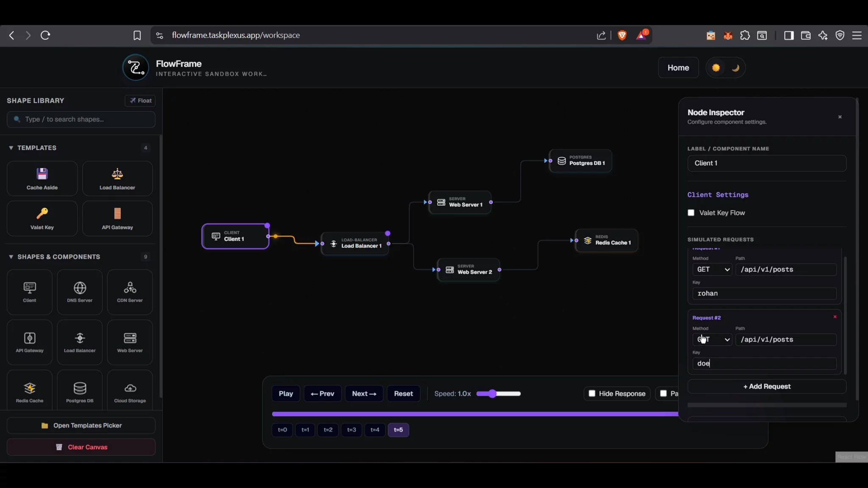Viewport: 868px width, 488px height.
Task: Open Brave Rewards triangle icon
Action: click(x=642, y=35)
